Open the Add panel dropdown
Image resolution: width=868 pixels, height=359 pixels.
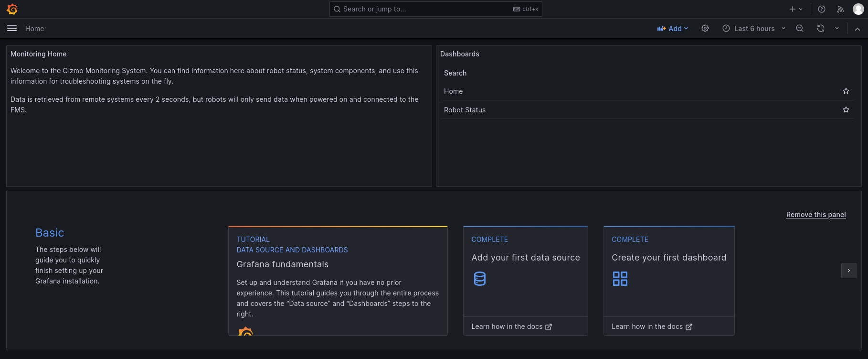673,29
